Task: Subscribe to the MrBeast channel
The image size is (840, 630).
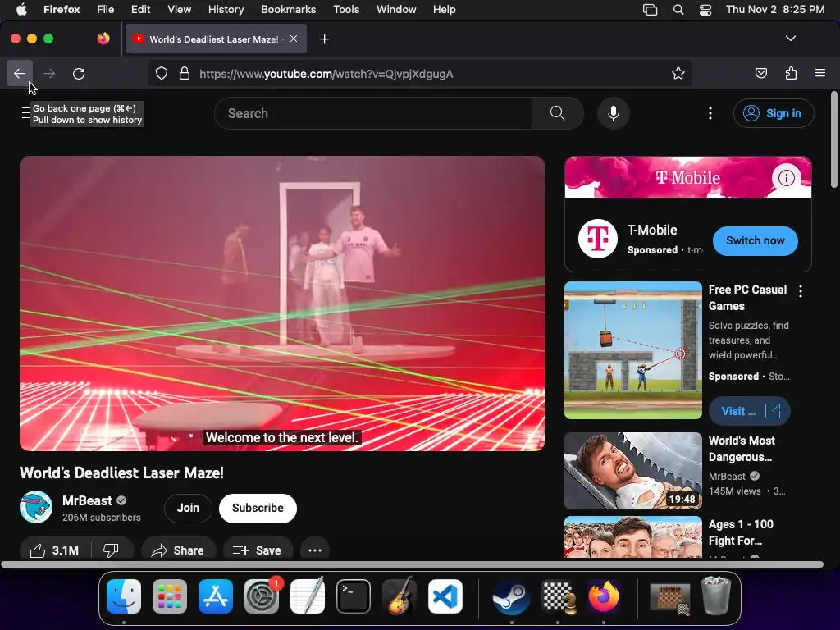Action: click(258, 508)
